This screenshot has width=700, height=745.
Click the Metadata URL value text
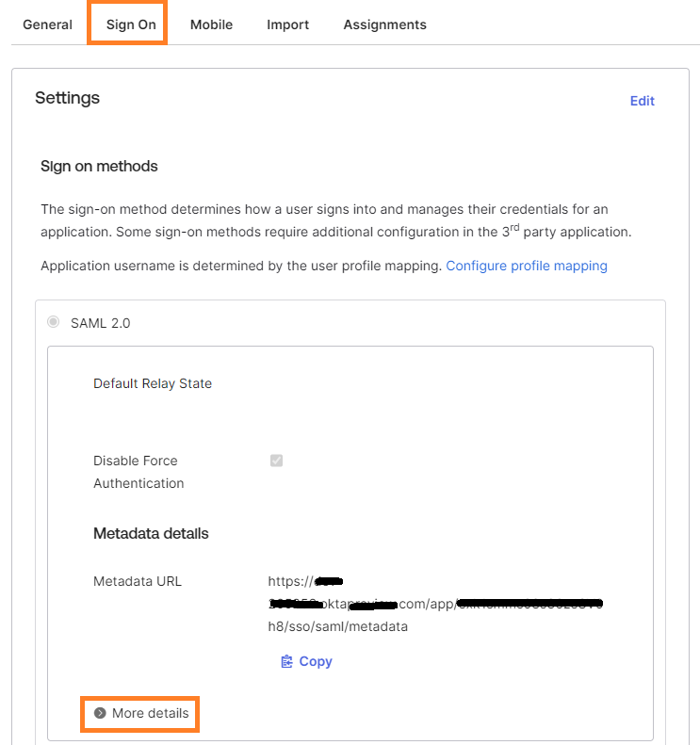(x=435, y=604)
